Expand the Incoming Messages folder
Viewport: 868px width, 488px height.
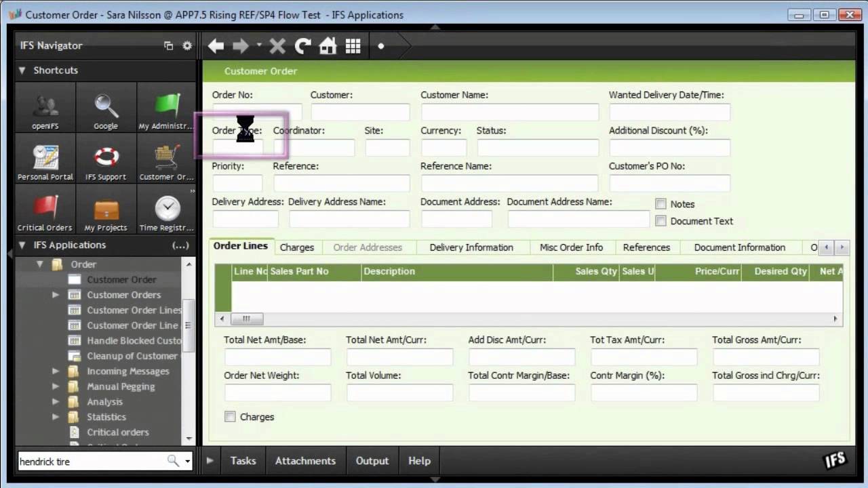click(x=56, y=371)
